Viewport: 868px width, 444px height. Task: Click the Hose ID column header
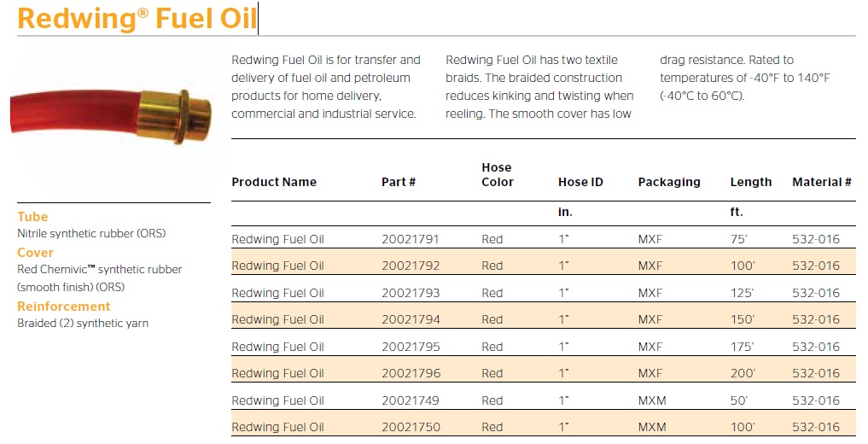point(580,182)
